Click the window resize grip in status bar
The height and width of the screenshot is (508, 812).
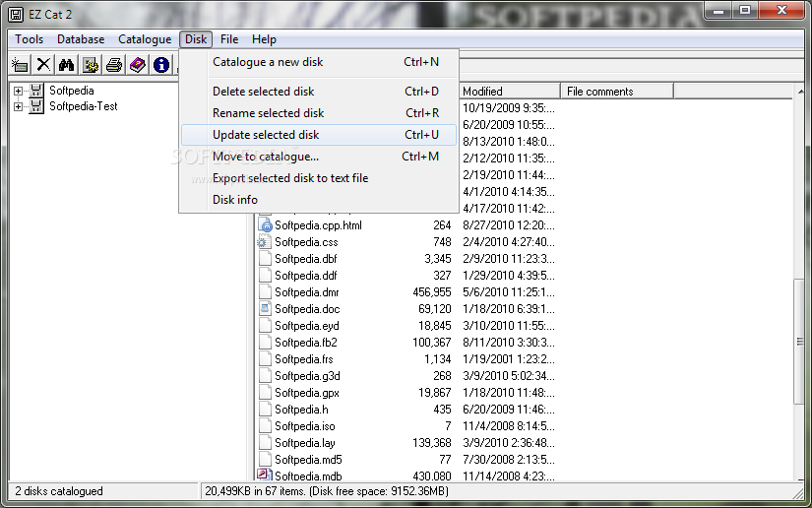pos(798,493)
